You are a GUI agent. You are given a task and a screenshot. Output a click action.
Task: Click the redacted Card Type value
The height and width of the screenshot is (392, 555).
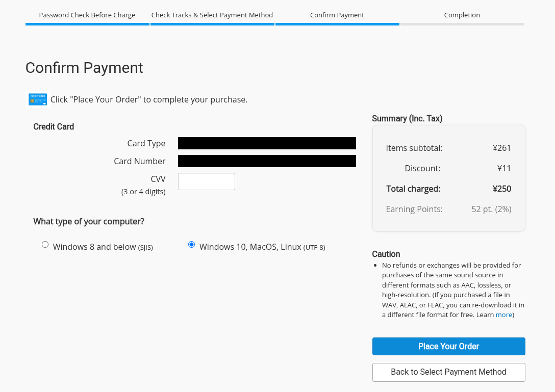267,143
